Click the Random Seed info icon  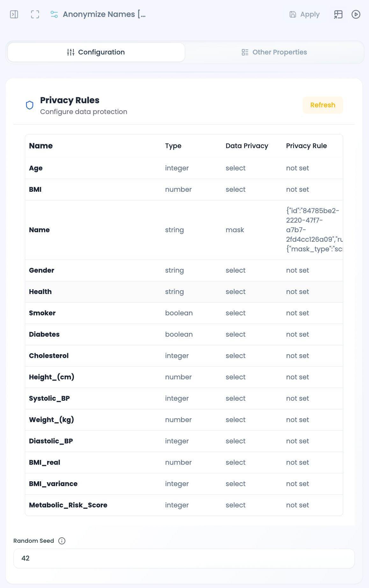[62, 541]
